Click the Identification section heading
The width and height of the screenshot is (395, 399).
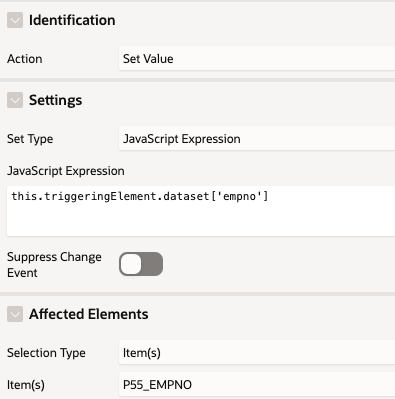pyautogui.click(x=72, y=20)
